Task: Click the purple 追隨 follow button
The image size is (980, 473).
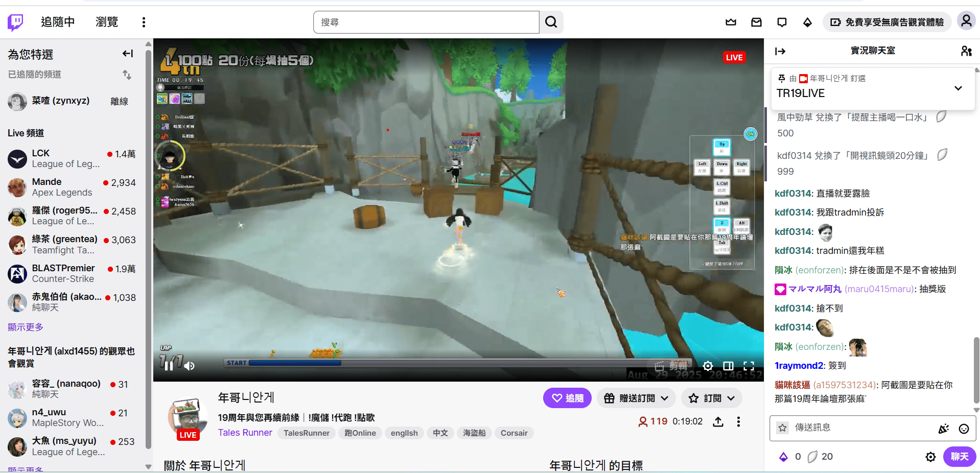Action: (x=567, y=398)
